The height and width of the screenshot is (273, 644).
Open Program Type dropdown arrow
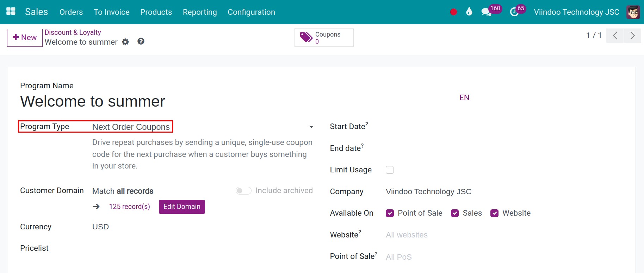[311, 127]
